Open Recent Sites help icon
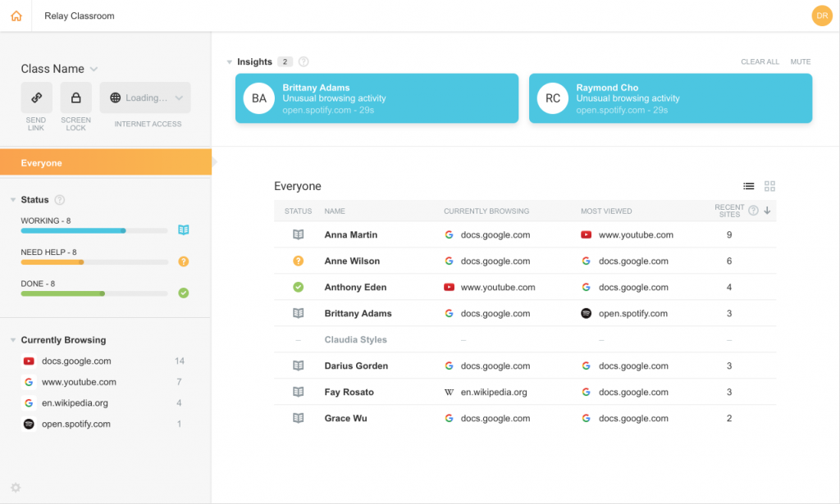Screen dimensions: 840x504 (x=753, y=211)
